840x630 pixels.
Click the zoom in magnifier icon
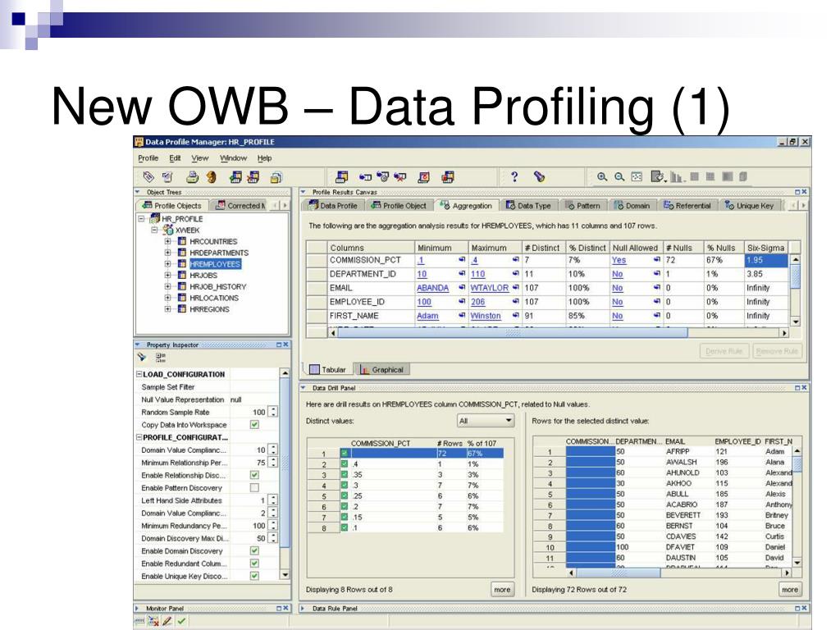tap(602, 177)
